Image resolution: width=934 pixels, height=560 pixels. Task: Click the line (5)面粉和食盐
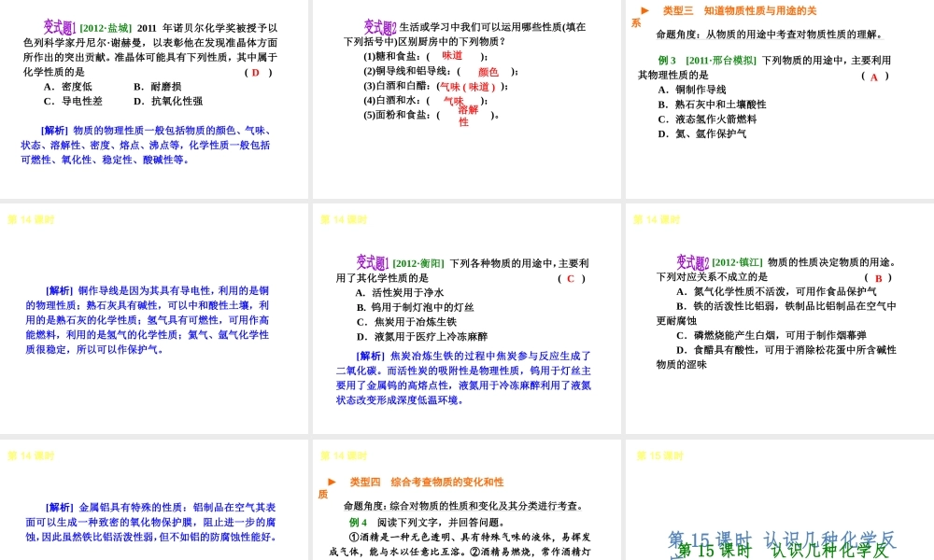tap(431, 116)
